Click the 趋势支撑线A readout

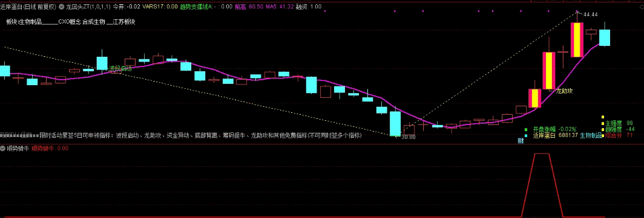[x=206, y=7]
